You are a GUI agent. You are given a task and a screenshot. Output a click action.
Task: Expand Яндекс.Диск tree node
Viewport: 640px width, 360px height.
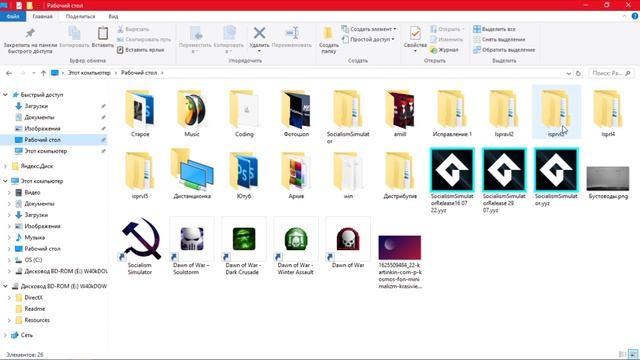[5, 166]
